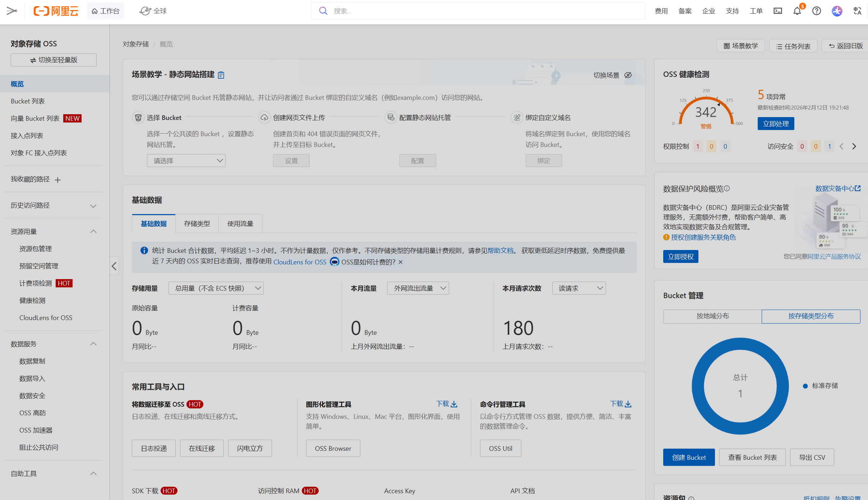
Task: Click the document icon beside 静态网站搭建
Action: pyautogui.click(x=221, y=75)
